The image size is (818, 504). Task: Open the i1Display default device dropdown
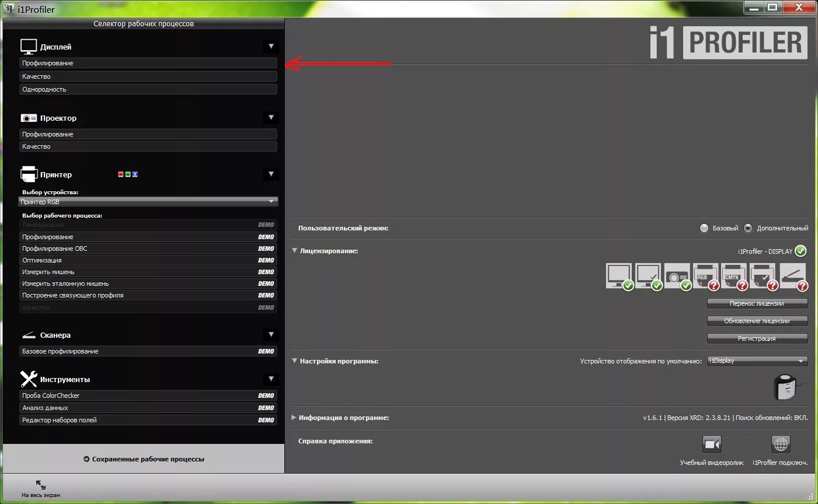pyautogui.click(x=757, y=361)
